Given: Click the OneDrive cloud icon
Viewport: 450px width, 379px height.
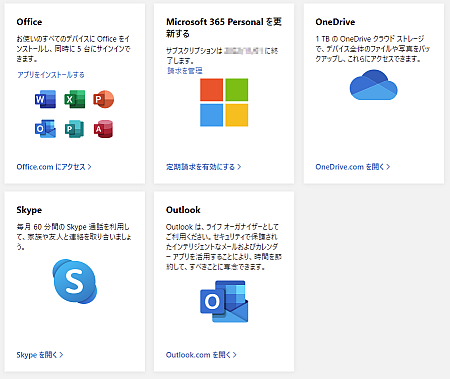Looking at the screenshot, I should 373,85.
